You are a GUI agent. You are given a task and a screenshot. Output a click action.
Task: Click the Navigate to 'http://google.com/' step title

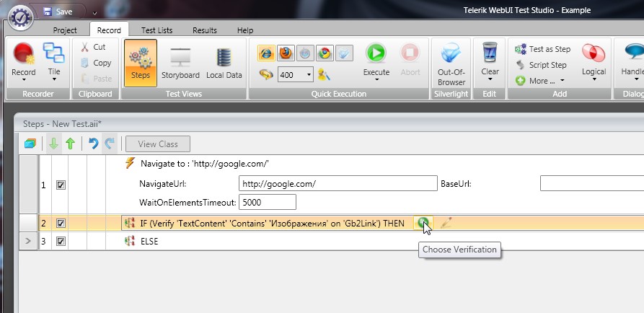pyautogui.click(x=205, y=164)
